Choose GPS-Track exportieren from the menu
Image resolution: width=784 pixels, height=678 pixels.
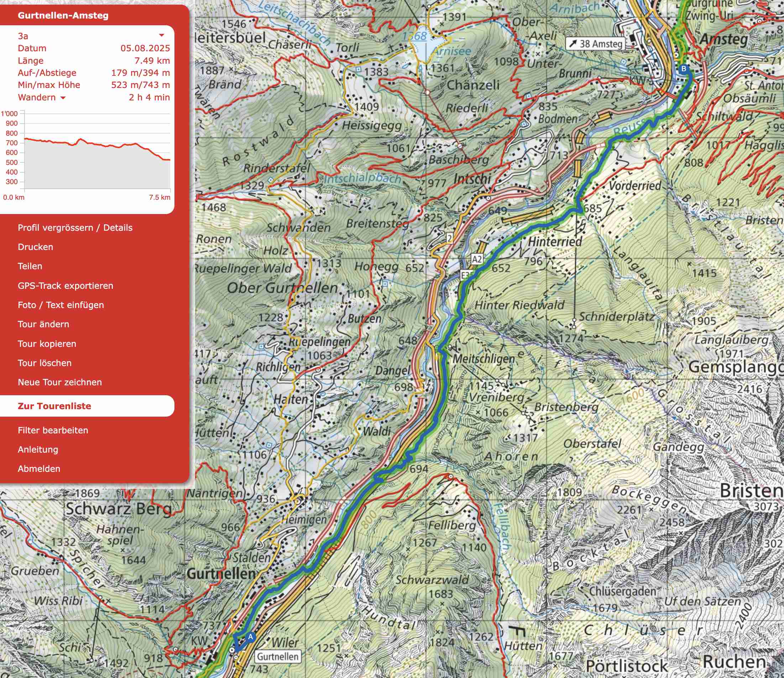(66, 286)
